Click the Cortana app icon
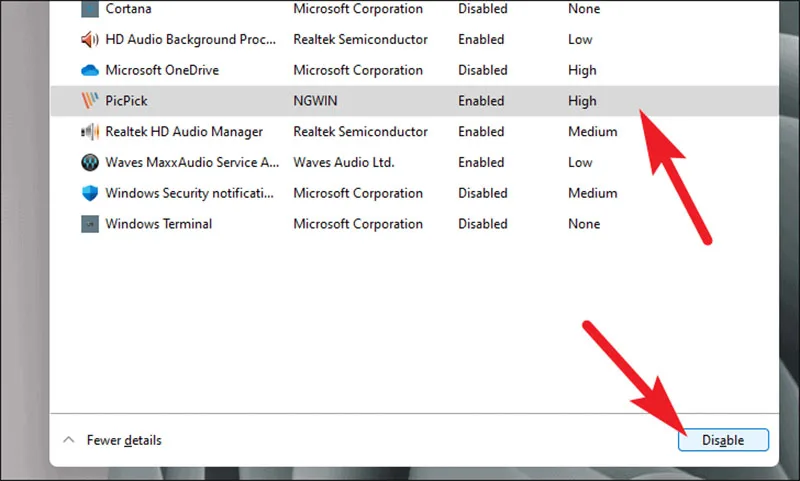Viewport: 800px width, 481px height. point(90,9)
